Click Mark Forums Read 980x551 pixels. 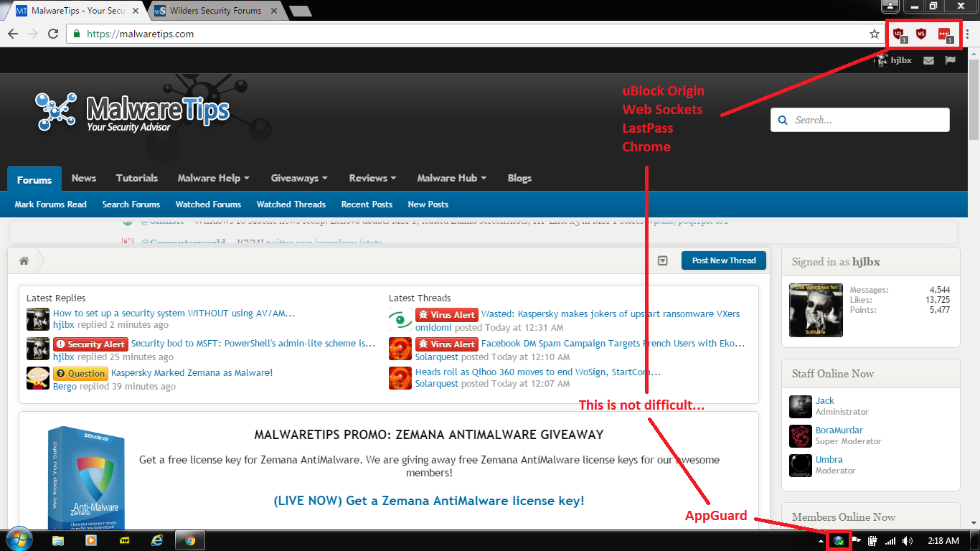51,204
